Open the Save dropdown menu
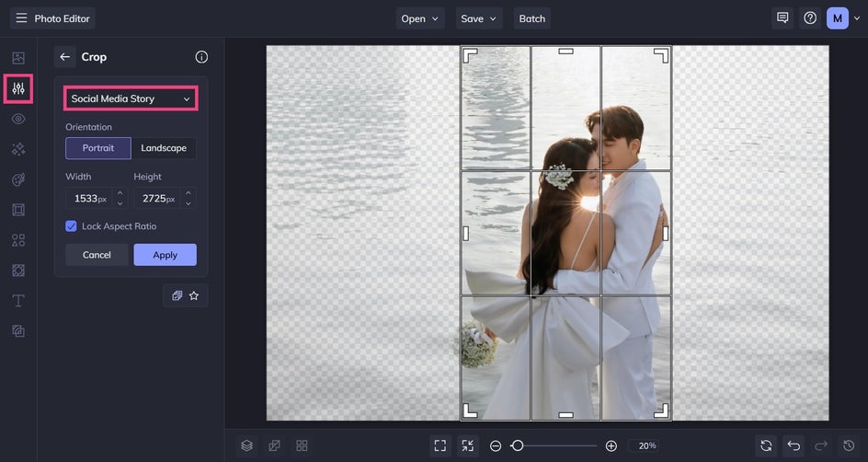The image size is (868, 462). 479,18
